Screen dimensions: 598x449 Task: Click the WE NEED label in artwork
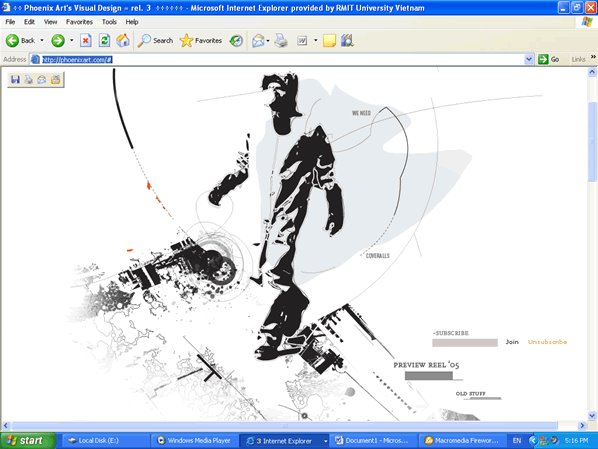361,113
